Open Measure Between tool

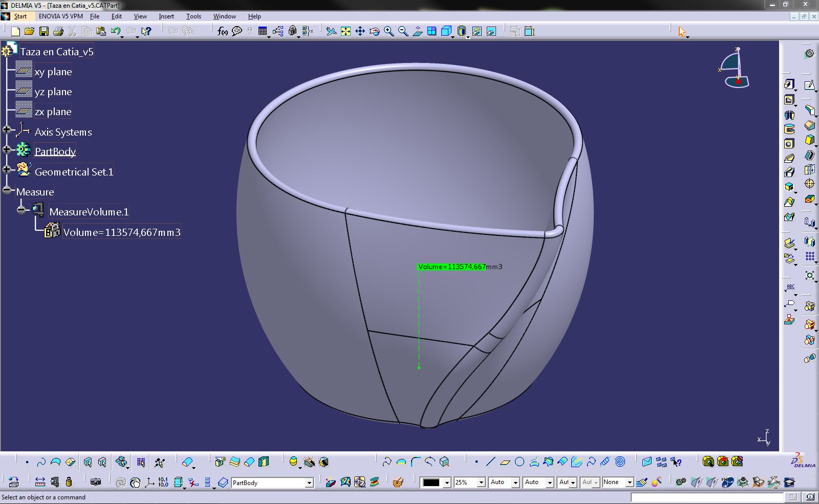pyautogui.click(x=40, y=482)
